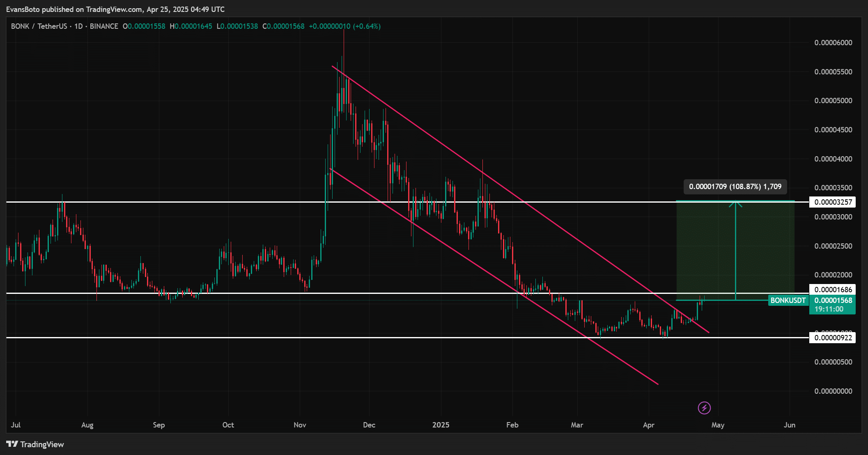Click the 0.00006000 price axis label
The width and height of the screenshot is (868, 455).
(833, 43)
